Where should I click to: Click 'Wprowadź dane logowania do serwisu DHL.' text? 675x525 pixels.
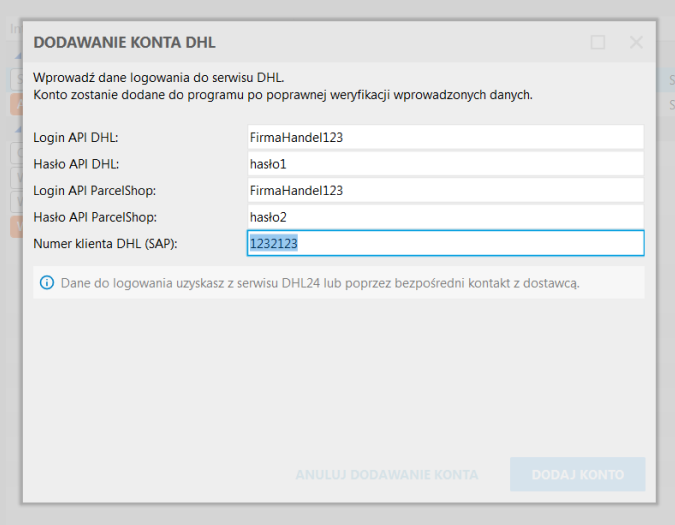coord(159,77)
